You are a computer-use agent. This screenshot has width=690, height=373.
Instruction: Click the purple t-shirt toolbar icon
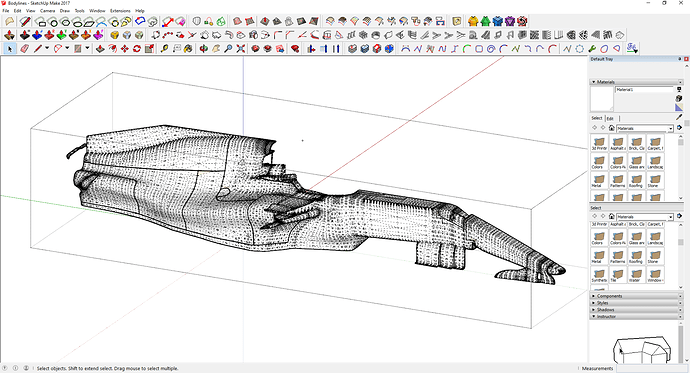[x=510, y=21]
